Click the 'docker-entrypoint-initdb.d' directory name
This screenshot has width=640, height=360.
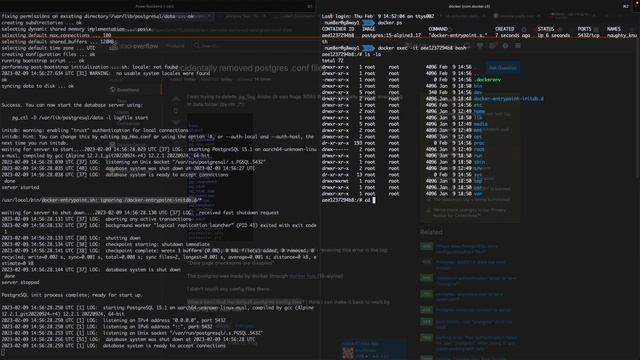click(509, 99)
